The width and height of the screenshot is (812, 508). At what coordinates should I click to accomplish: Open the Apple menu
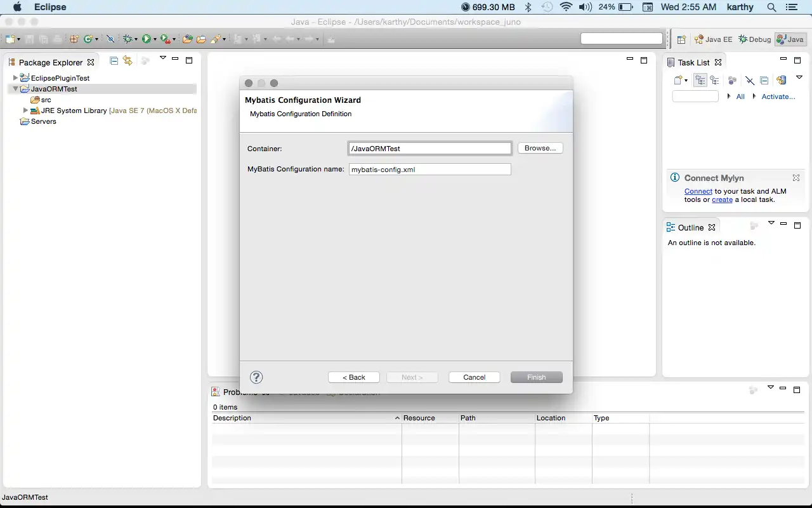(x=17, y=7)
